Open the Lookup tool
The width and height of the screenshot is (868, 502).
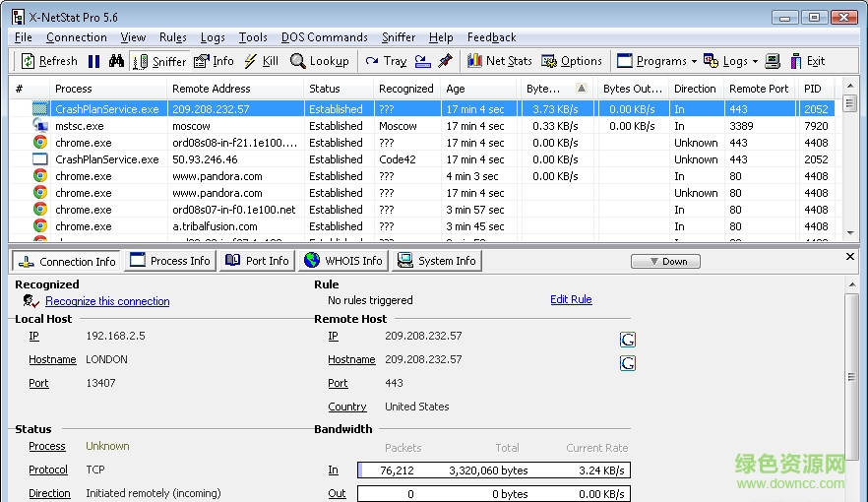click(319, 61)
